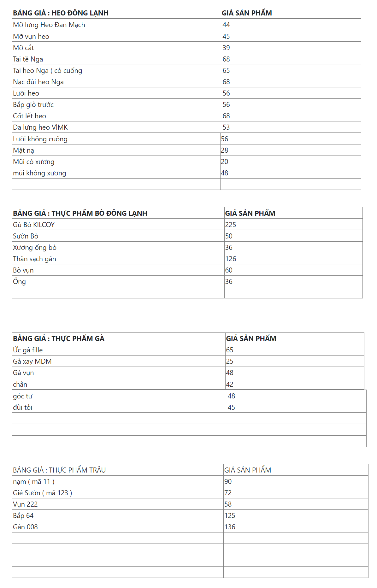Click the 'Tai tề Nga' product cell
Screen dimensions: 377x588
click(28, 59)
